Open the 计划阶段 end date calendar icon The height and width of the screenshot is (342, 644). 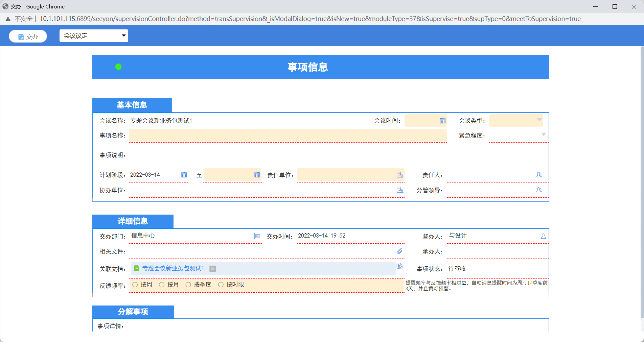(x=257, y=175)
